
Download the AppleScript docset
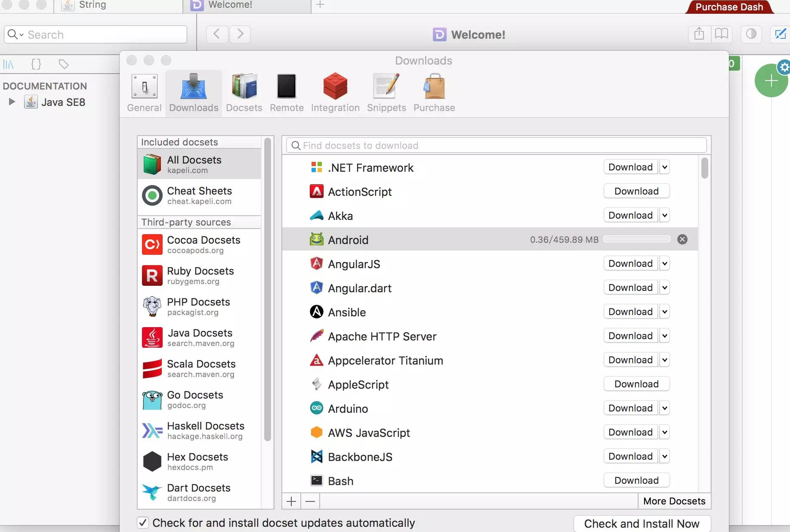[636, 384]
